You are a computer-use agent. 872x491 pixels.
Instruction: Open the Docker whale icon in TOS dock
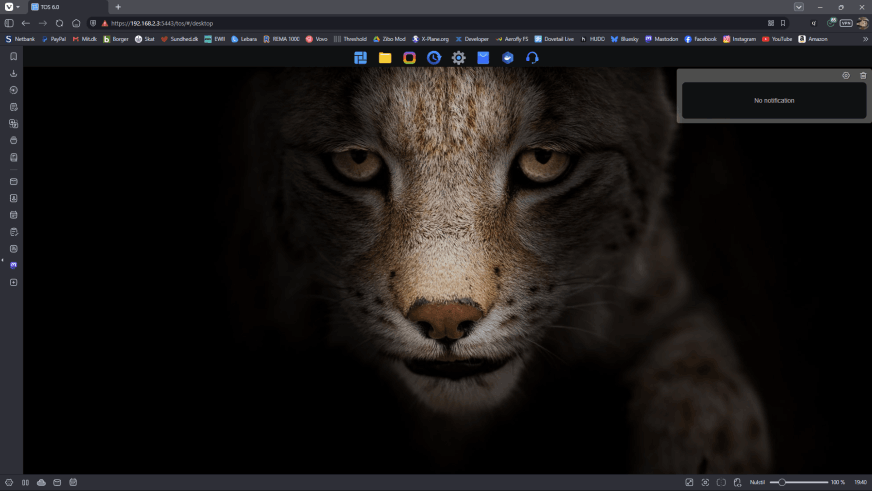coord(508,58)
